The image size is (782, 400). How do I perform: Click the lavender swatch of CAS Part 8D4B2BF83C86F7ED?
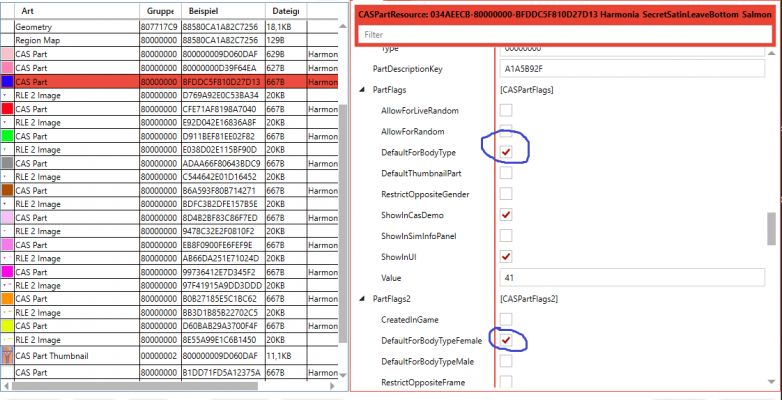(7, 217)
